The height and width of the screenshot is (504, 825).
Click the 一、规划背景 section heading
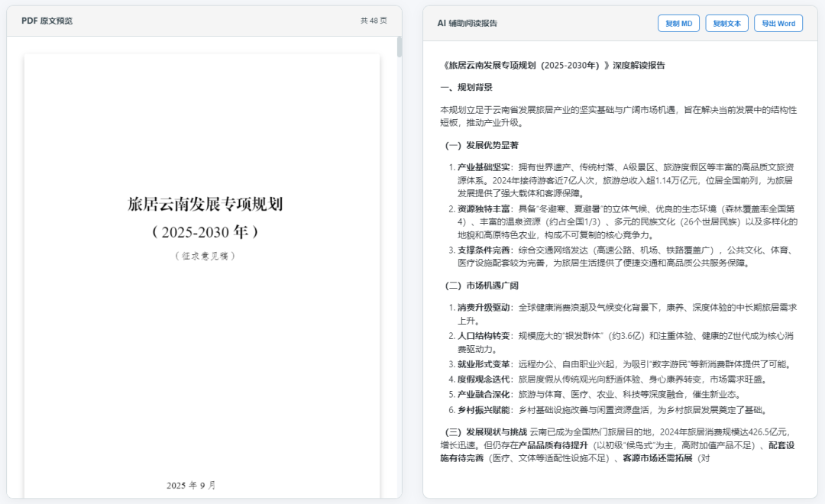point(466,88)
